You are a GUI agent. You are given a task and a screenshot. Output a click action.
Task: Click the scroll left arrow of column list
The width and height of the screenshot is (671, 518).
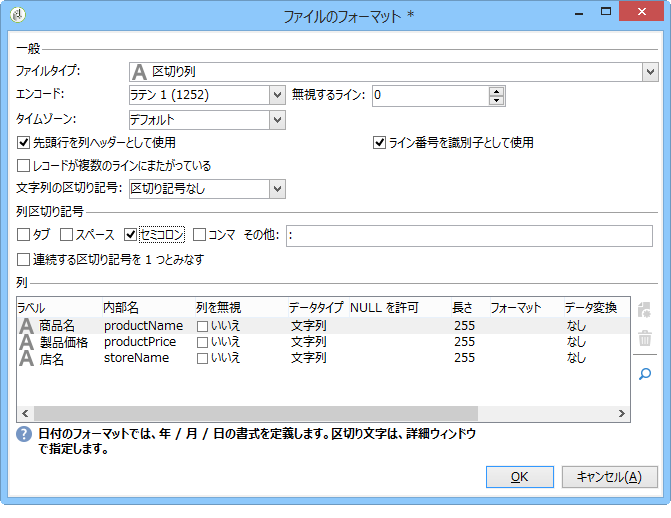(25, 414)
